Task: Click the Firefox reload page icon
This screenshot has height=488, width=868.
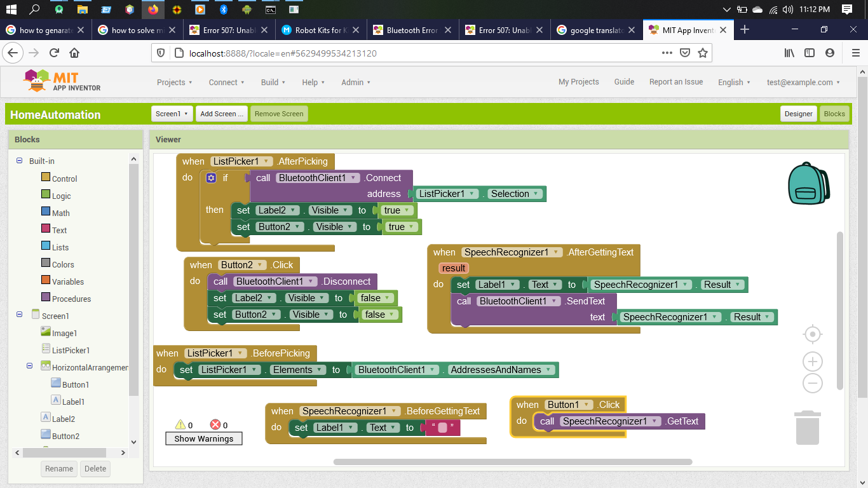Action: click(55, 53)
